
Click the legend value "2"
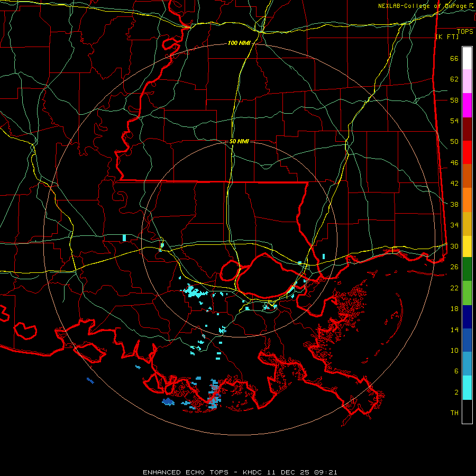pyautogui.click(x=456, y=392)
